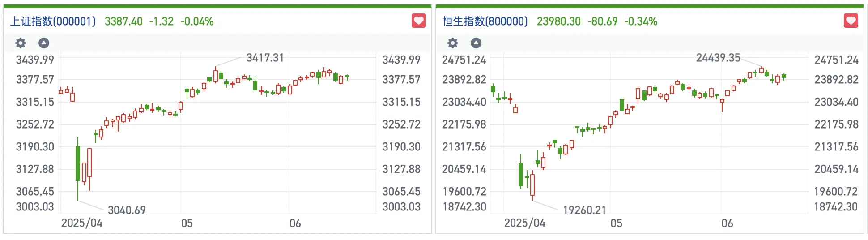
Task: Open settings gear on Hang Seng chart
Action: pyautogui.click(x=453, y=43)
